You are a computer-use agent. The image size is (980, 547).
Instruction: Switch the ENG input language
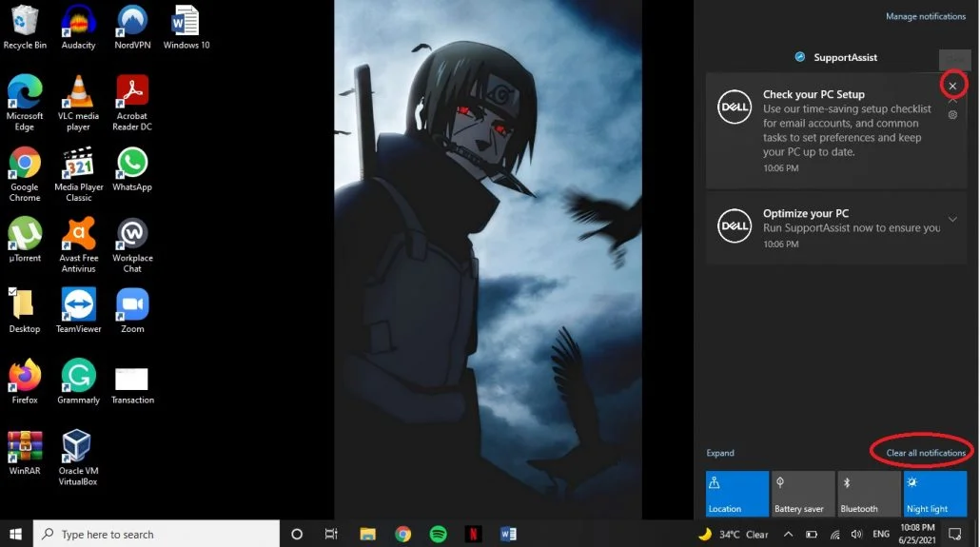[x=881, y=534]
